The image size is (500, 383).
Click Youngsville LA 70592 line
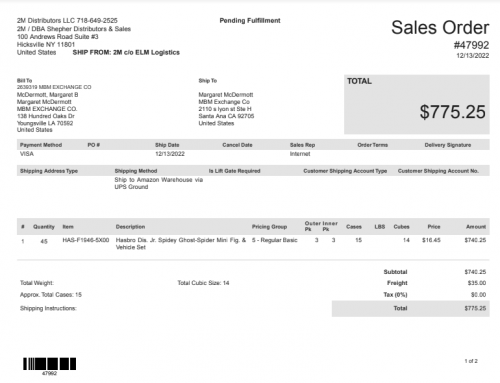coord(45,123)
